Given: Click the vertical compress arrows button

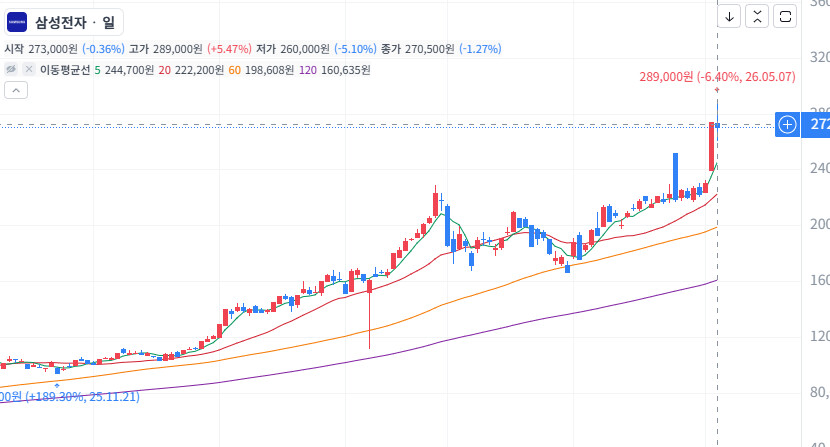Looking at the screenshot, I should 757,16.
